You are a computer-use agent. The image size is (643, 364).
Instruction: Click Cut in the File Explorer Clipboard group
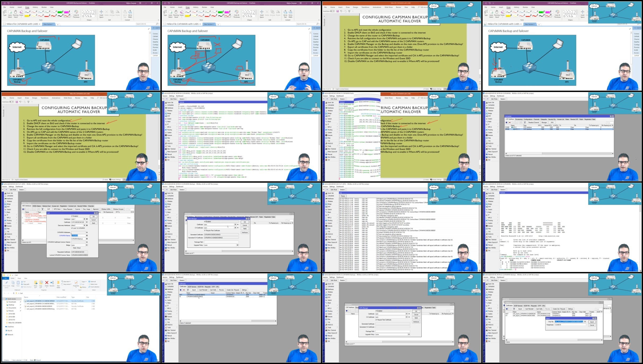tap(24, 282)
